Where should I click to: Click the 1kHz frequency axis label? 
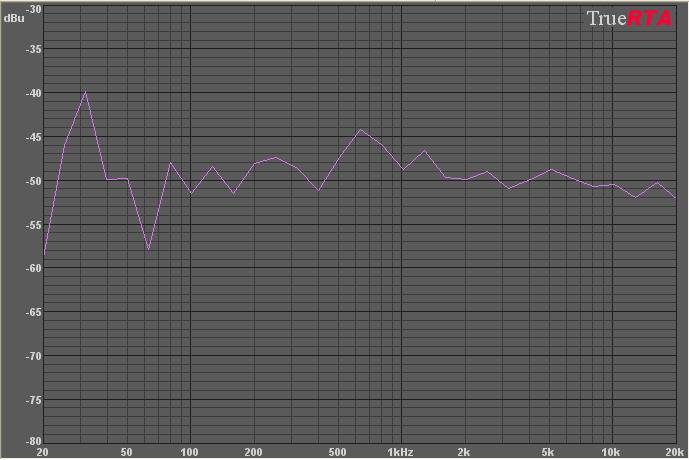[400, 452]
